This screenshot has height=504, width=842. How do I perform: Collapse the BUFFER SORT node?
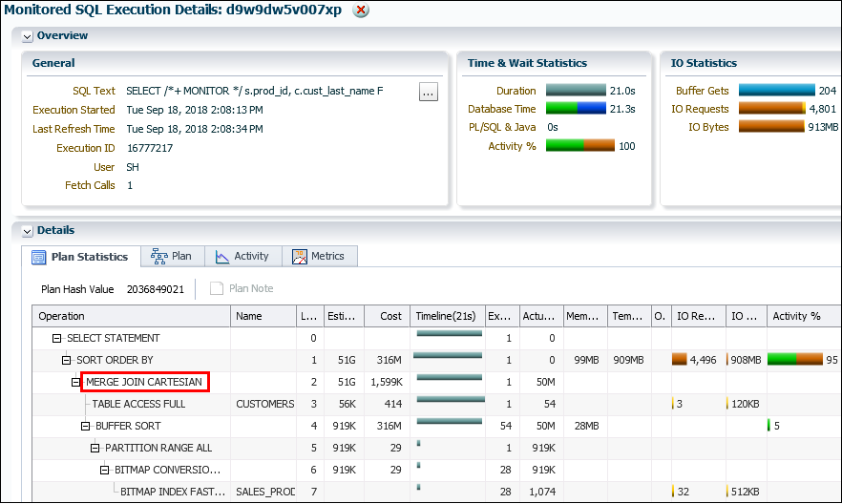click(x=85, y=426)
